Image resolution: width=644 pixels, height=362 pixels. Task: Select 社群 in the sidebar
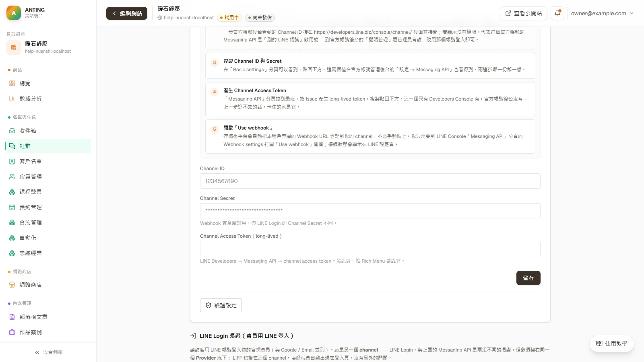48,146
